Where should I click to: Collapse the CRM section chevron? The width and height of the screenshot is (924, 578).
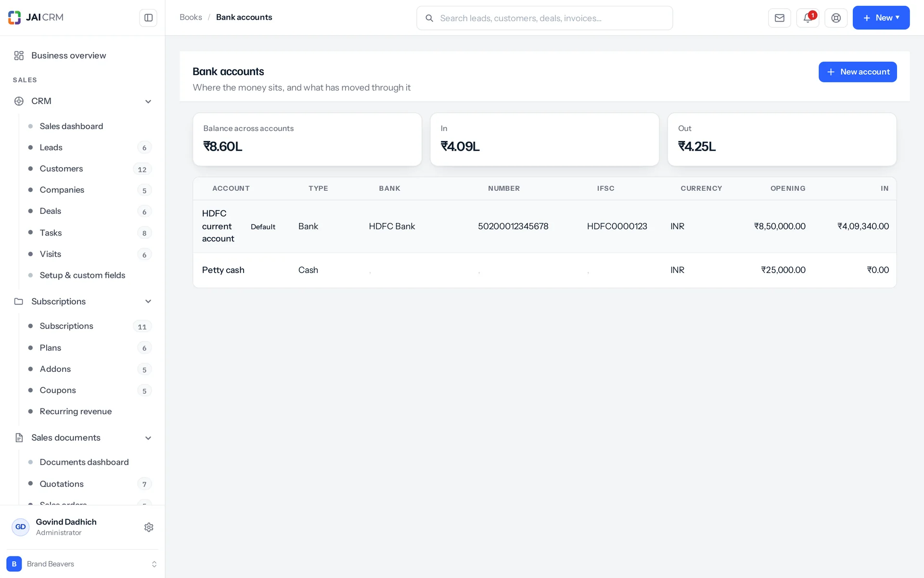coord(148,101)
